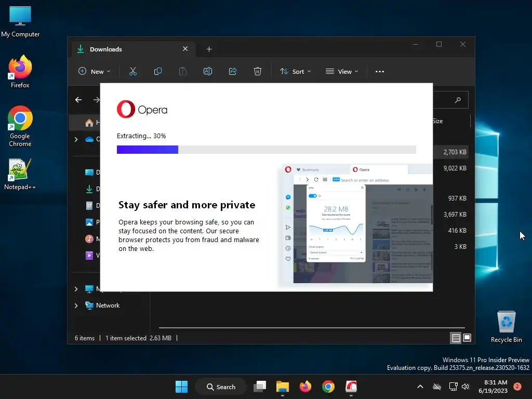Viewport: 532px width, 399px height.
Task: Click the Windows Start button
Action: tap(181, 387)
